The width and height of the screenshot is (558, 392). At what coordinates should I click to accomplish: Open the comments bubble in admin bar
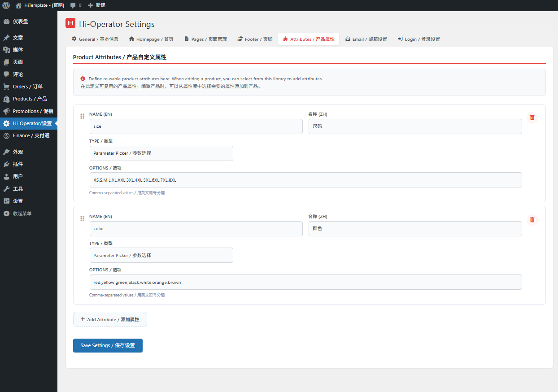pyautogui.click(x=75, y=5)
